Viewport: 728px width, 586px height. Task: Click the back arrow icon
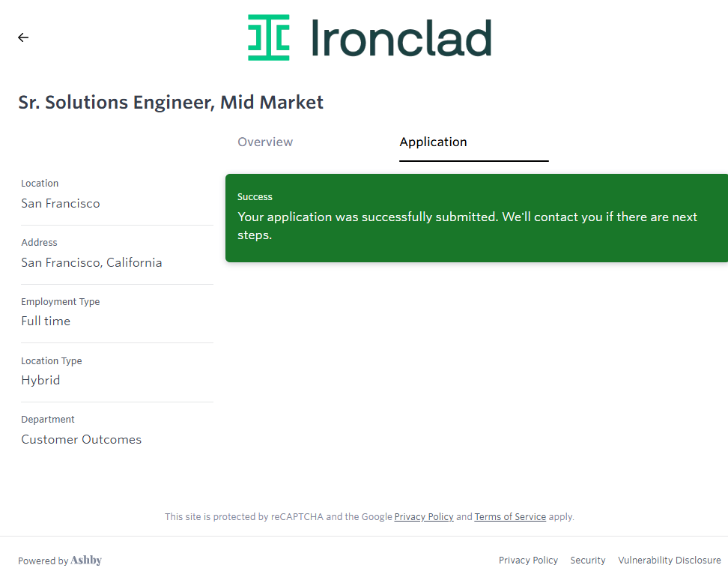click(23, 37)
